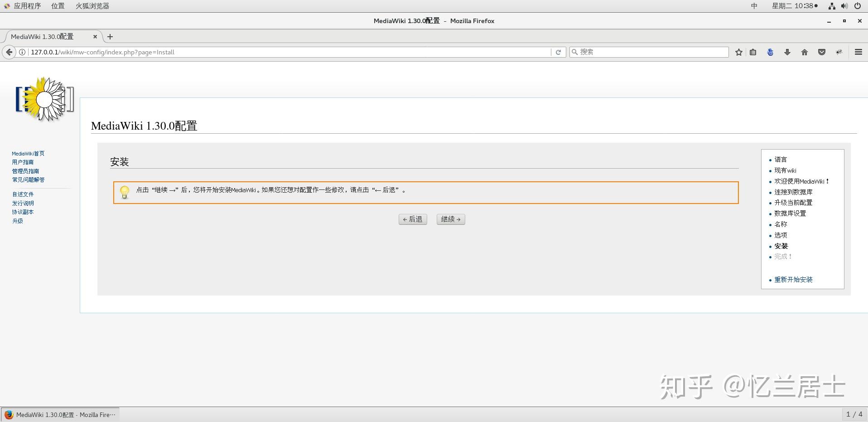Click the greyed 完成！ step
868x422 pixels.
click(783, 257)
